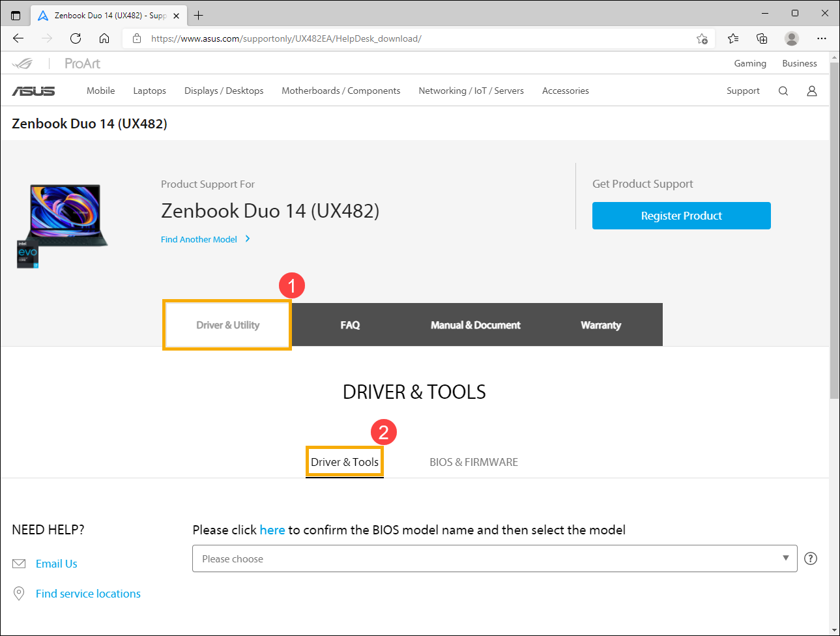Expand the Find Another Model chevron
The image size is (840, 636).
click(248, 239)
